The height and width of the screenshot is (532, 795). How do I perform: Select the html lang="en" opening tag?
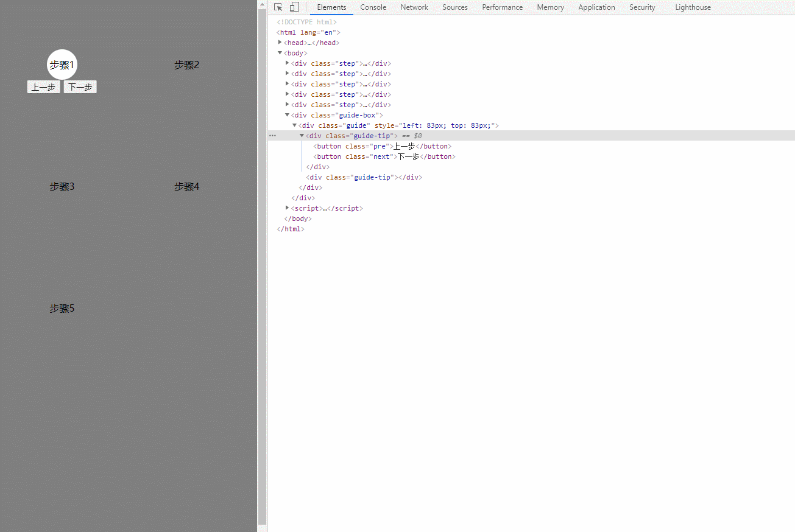click(308, 32)
